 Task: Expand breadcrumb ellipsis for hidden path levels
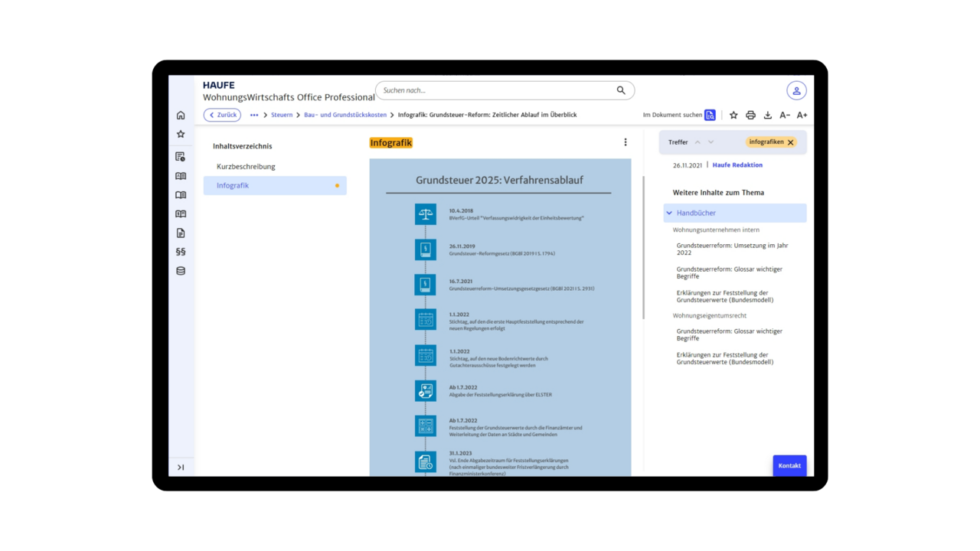tap(254, 115)
